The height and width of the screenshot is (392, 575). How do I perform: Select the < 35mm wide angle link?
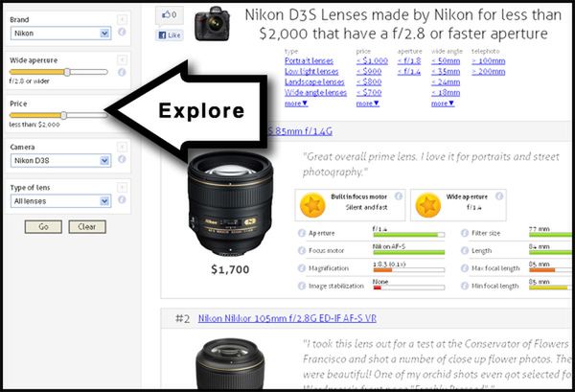pyautogui.click(x=446, y=72)
